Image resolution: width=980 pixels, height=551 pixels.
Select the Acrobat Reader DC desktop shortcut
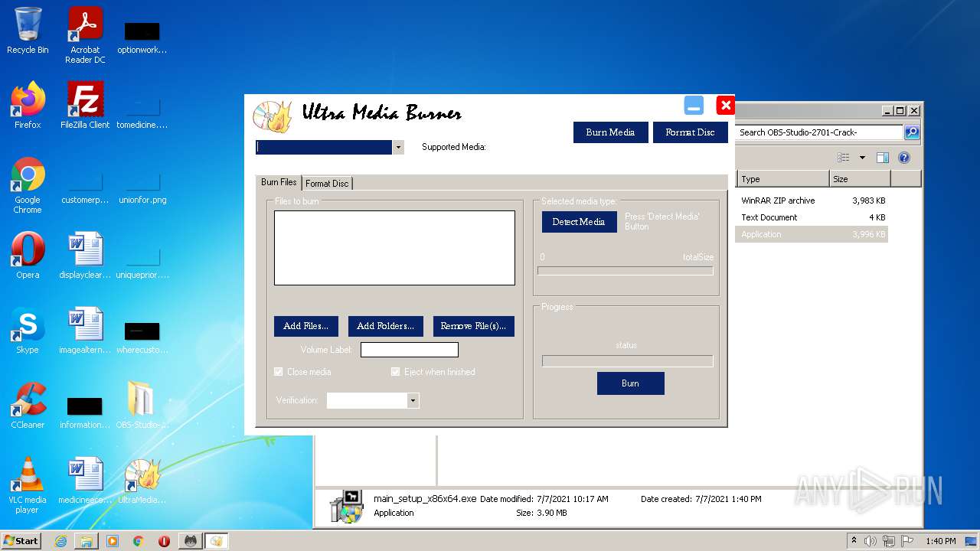tap(85, 35)
